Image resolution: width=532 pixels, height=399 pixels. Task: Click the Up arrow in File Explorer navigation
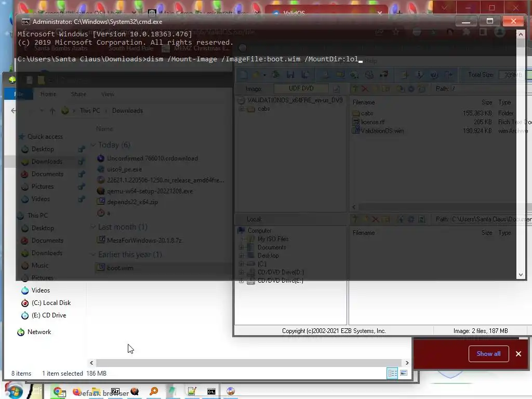tap(52, 111)
